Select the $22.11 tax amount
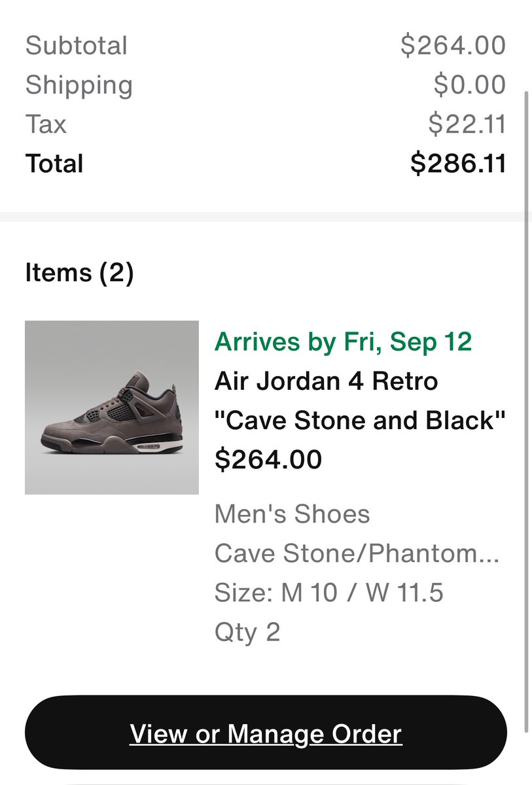Screen dimensions: 532x785 pos(467,124)
